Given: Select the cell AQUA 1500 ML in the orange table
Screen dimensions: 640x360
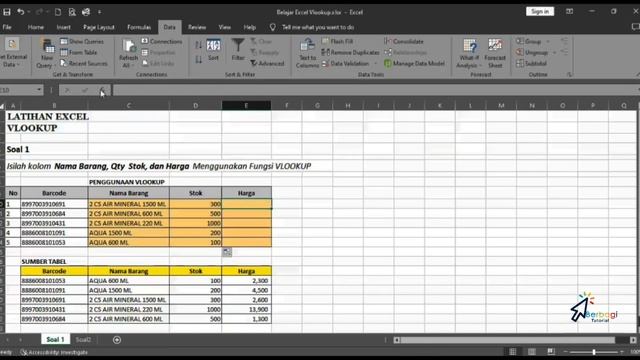Looking at the screenshot, I should click(129, 233).
